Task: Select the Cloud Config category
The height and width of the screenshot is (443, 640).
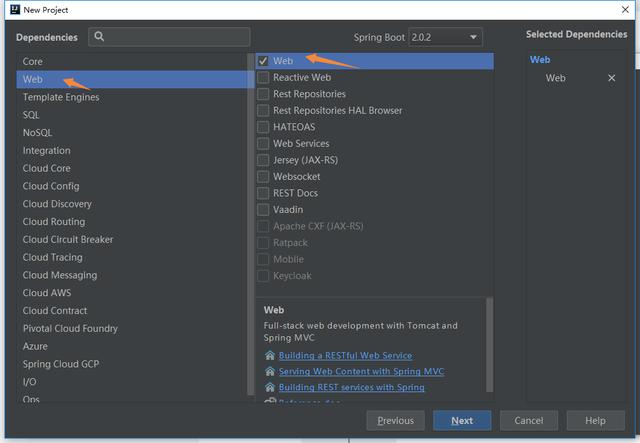Action: tap(133, 186)
